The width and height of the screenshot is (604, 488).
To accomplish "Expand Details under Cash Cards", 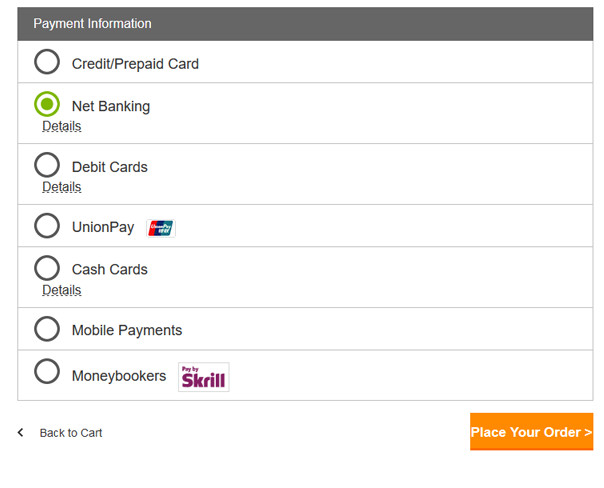I will 62,290.
